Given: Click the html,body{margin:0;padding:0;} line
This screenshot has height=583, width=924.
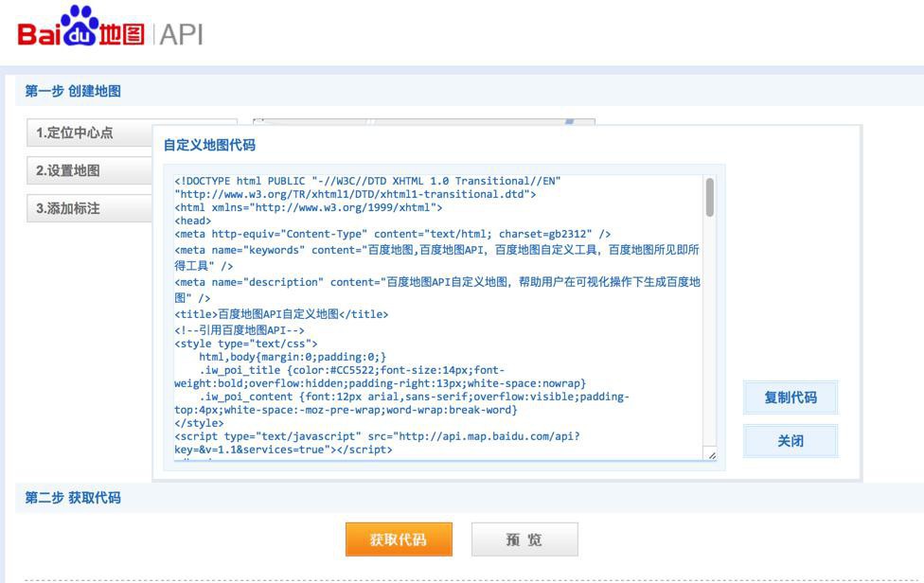Looking at the screenshot, I should [x=293, y=357].
